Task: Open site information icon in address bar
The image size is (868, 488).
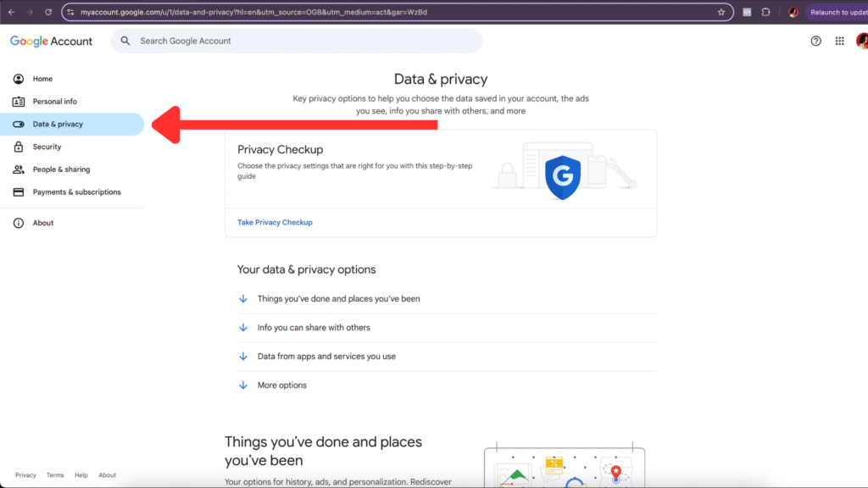Action: tap(71, 12)
